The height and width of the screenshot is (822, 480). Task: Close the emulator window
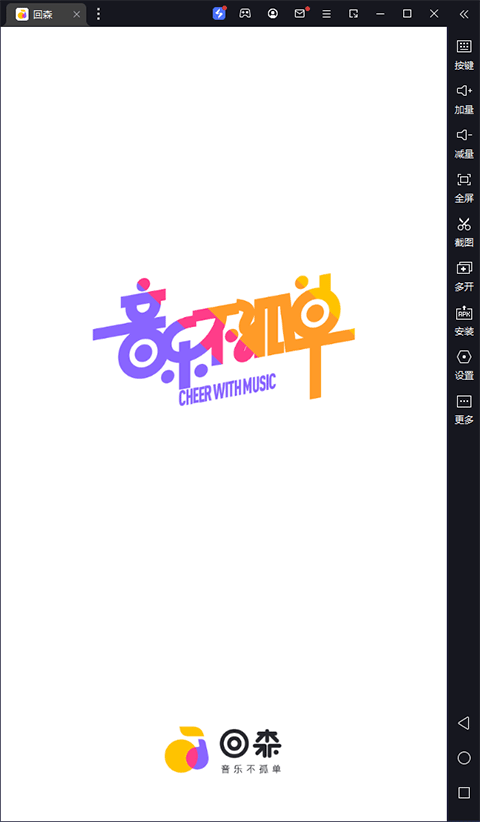click(434, 14)
